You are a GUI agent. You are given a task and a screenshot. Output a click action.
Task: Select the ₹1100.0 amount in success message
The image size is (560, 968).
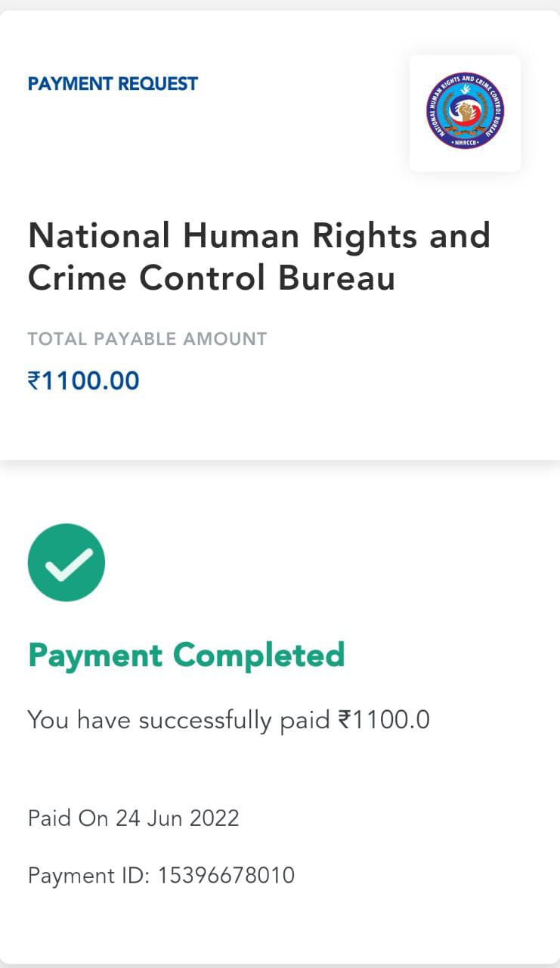(384, 719)
